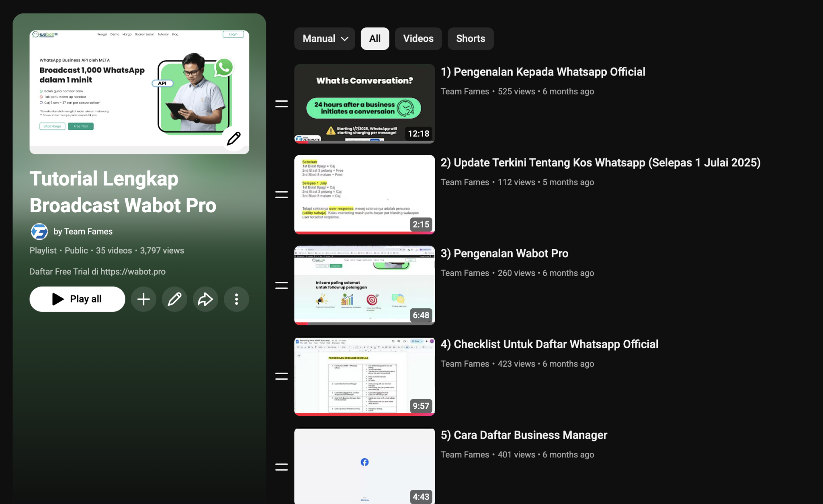This screenshot has width=823, height=504.
Task: Edit the playlist thumbnail with the pencil overlay
Action: pos(233,139)
